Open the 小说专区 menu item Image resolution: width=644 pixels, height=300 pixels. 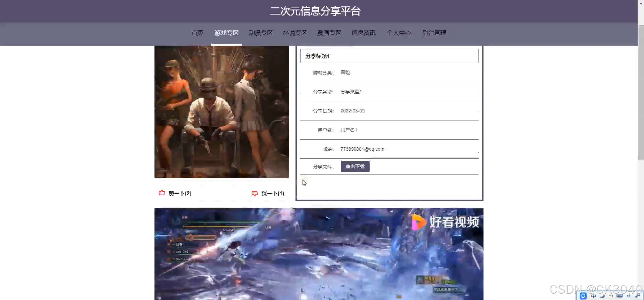tap(295, 33)
